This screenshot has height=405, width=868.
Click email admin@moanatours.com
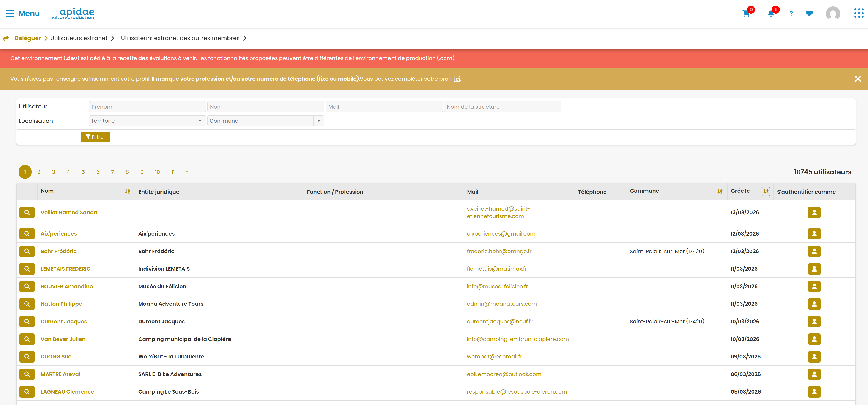[501, 304]
